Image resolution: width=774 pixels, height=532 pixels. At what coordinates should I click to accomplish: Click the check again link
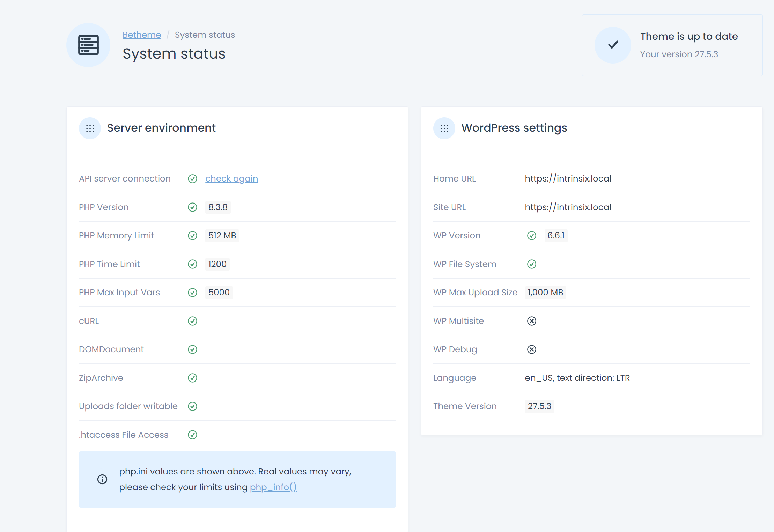pos(232,179)
